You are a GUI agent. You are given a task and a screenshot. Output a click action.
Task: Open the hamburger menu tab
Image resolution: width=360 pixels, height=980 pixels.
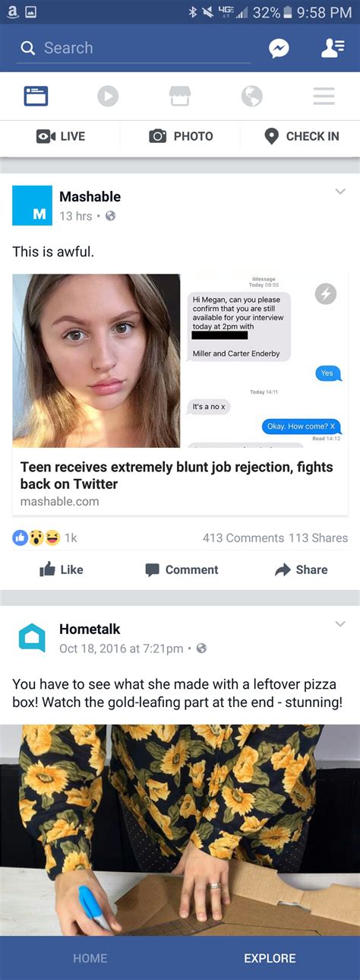324,96
